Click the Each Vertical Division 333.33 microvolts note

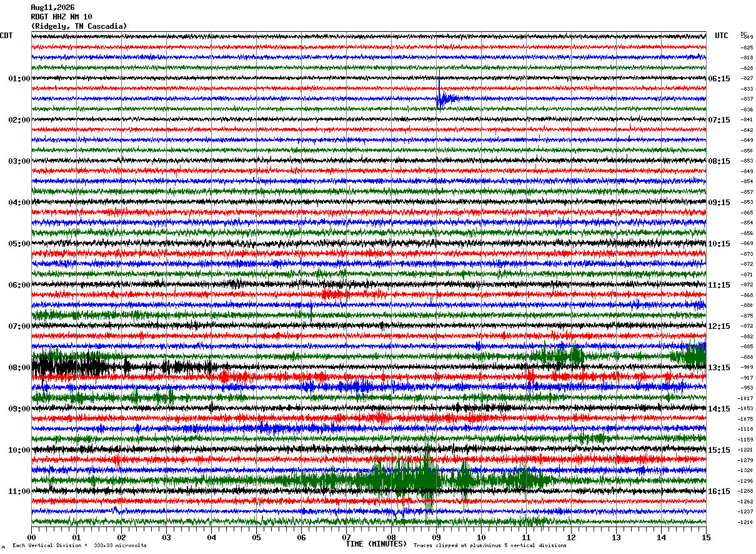tap(80, 546)
